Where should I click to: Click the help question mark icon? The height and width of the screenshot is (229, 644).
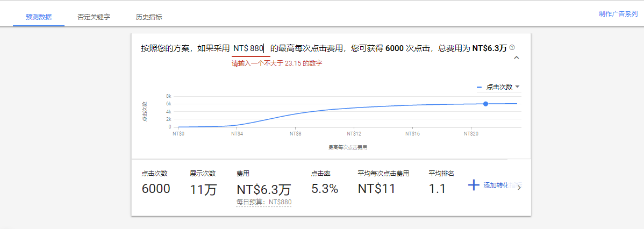[x=512, y=47]
